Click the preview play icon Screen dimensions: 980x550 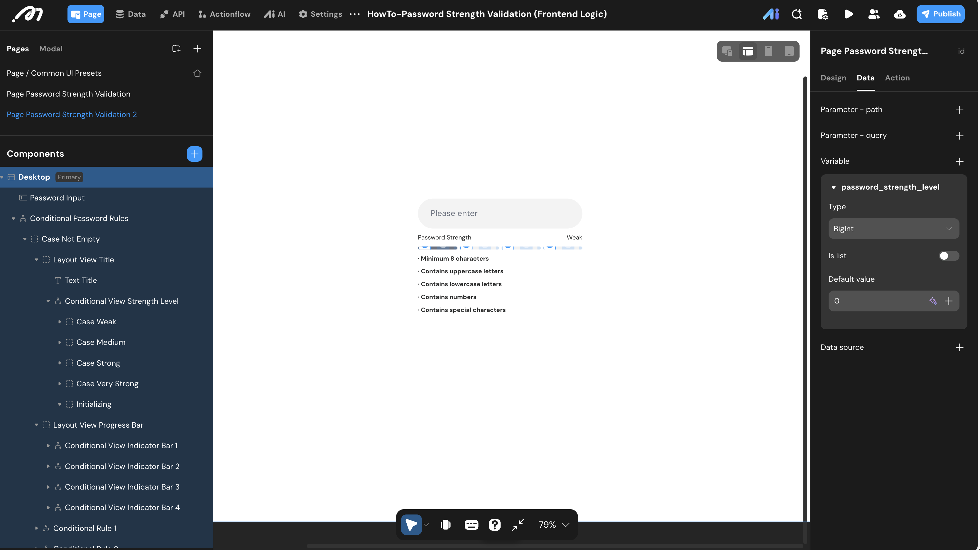pos(848,14)
